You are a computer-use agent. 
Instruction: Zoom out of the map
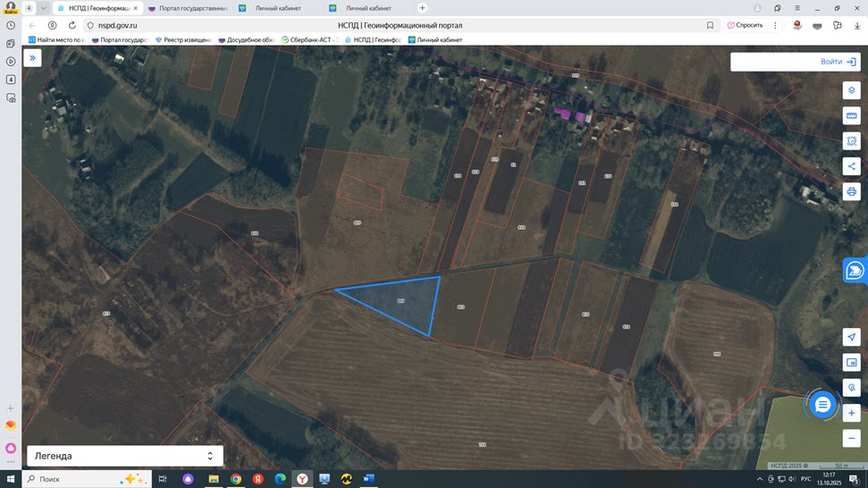pyautogui.click(x=851, y=438)
